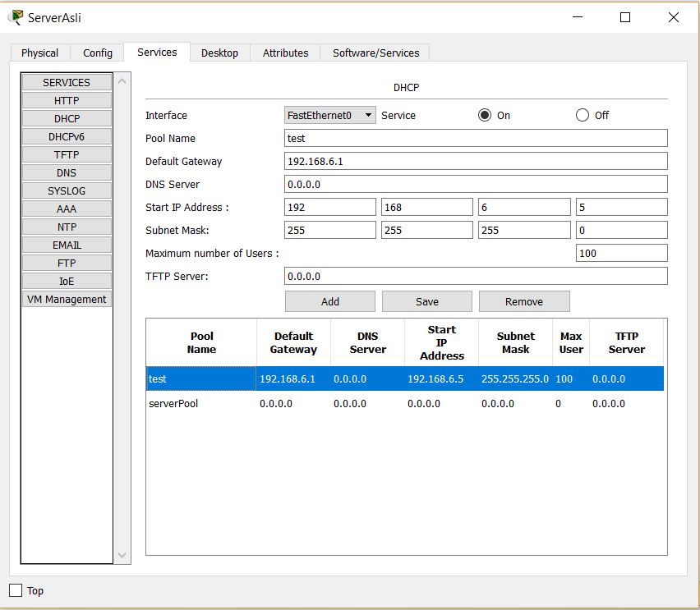Screen dimensions: 700x610
Task: Select the HTTP service panel
Action: tap(66, 100)
